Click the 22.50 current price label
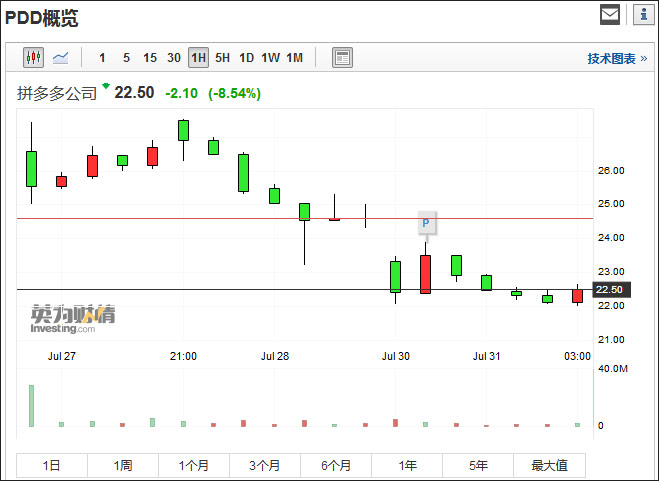The image size is (659, 481). click(x=609, y=290)
